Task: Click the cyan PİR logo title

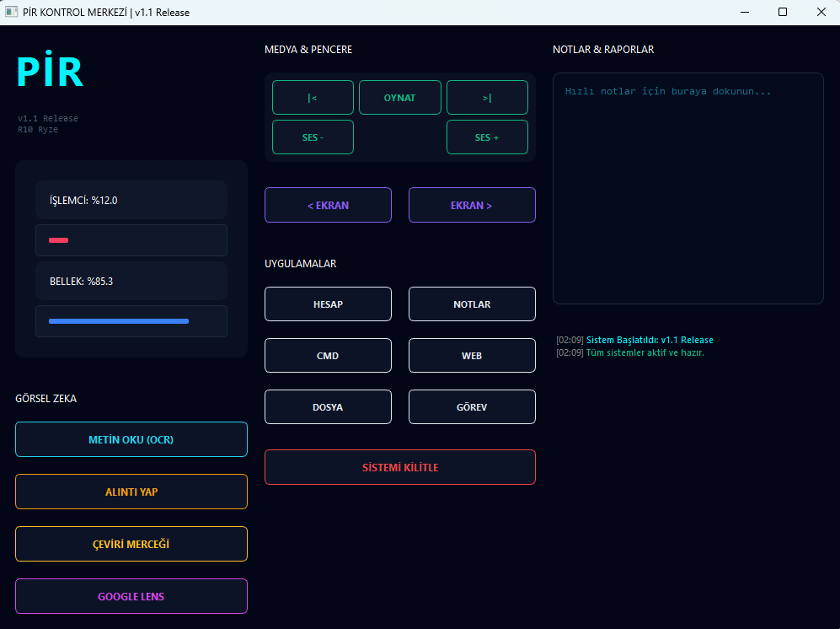Action: 50,70
